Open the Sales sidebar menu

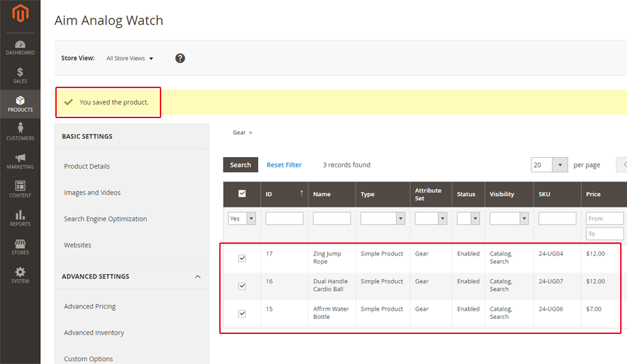point(20,76)
